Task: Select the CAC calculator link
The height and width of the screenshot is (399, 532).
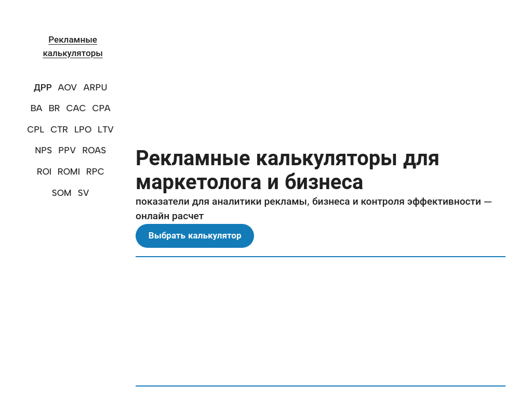Action: tap(76, 108)
